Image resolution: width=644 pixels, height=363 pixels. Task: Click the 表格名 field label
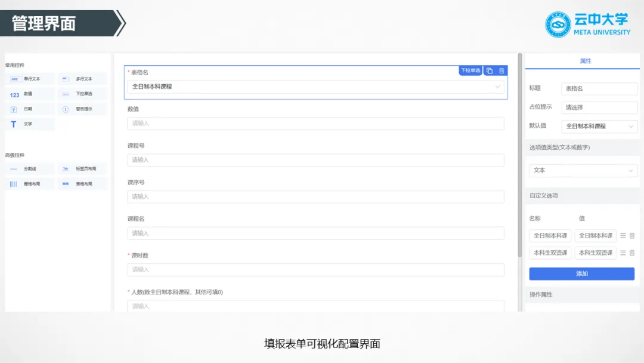point(140,72)
